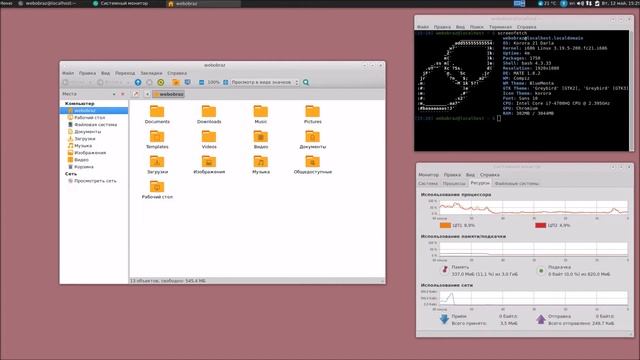Open Computer location toolbar icon
This screenshot has width=640, height=360.
tap(187, 82)
